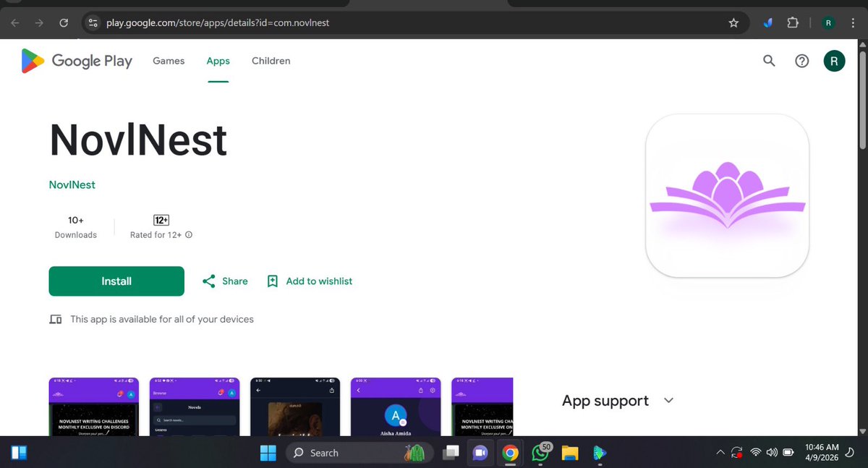This screenshot has width=868, height=468.
Task: Click the Rated for 12+ label
Action: click(x=157, y=235)
